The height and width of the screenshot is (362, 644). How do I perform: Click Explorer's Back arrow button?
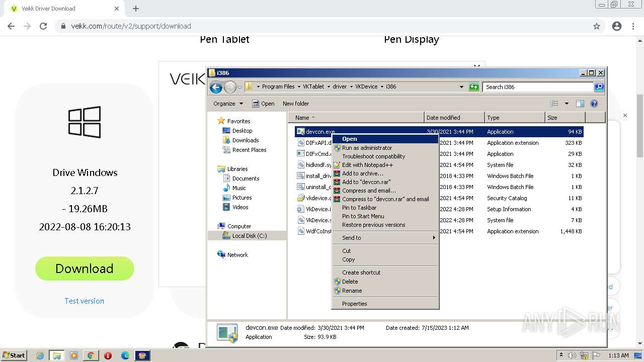pos(216,87)
